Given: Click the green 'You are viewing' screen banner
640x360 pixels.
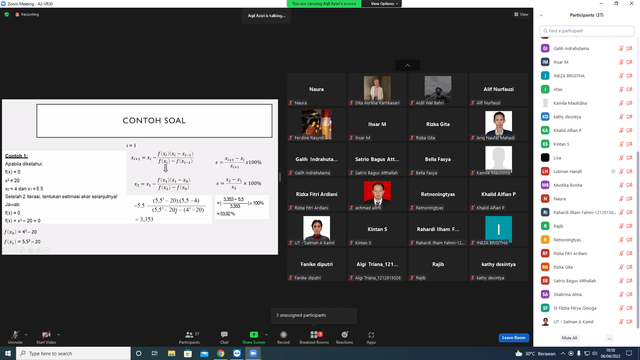Looking at the screenshot, I should point(324,4).
